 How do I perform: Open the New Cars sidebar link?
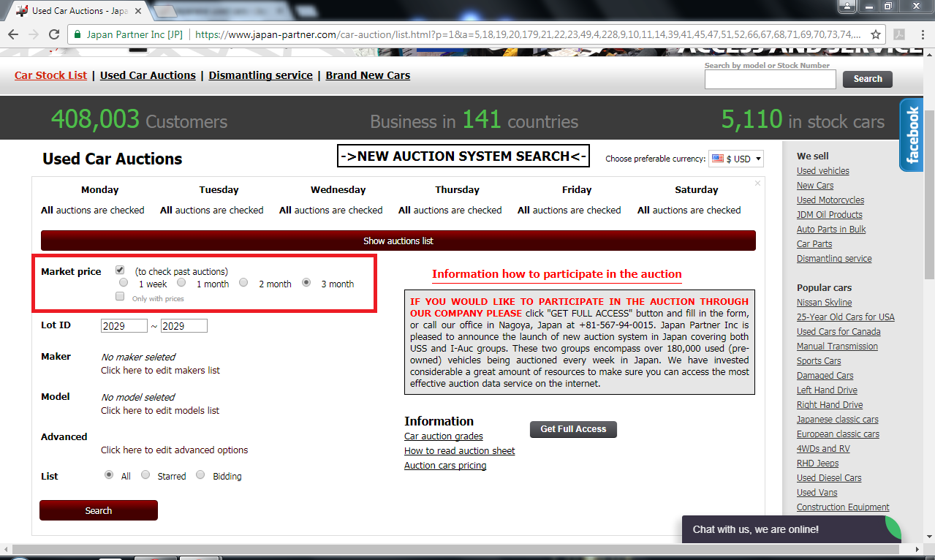pos(815,186)
